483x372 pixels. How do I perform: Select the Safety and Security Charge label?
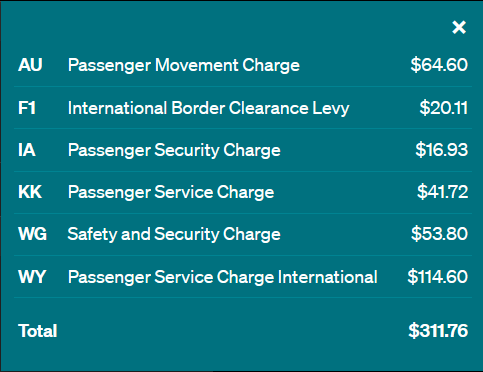[174, 234]
